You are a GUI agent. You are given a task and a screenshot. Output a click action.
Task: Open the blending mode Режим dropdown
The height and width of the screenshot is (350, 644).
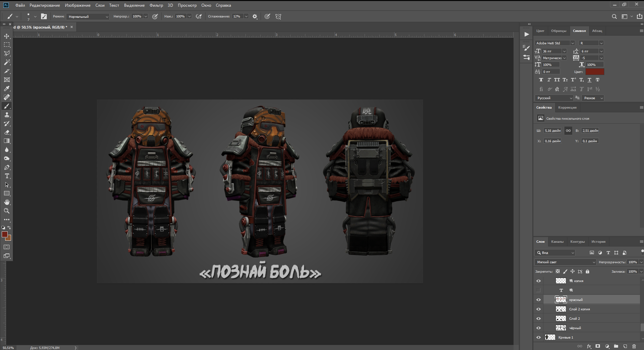[x=88, y=16]
